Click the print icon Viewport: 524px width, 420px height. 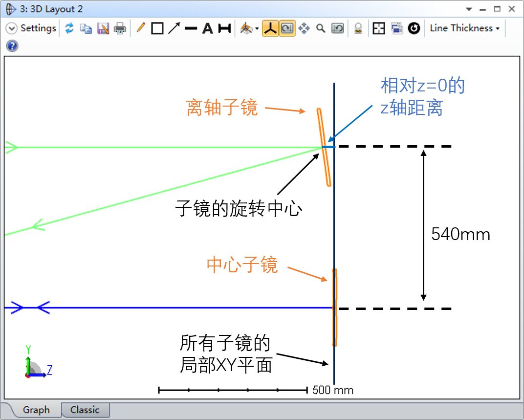120,28
